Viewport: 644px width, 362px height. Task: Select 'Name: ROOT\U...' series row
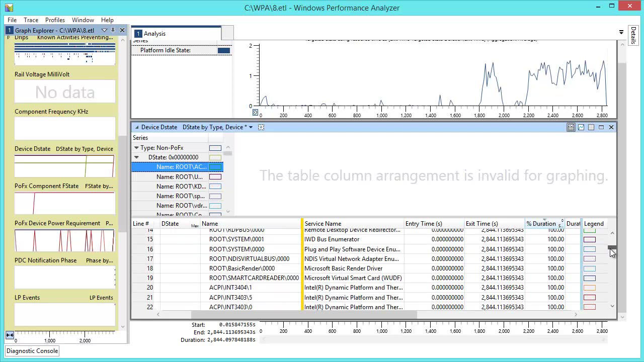coord(177,176)
